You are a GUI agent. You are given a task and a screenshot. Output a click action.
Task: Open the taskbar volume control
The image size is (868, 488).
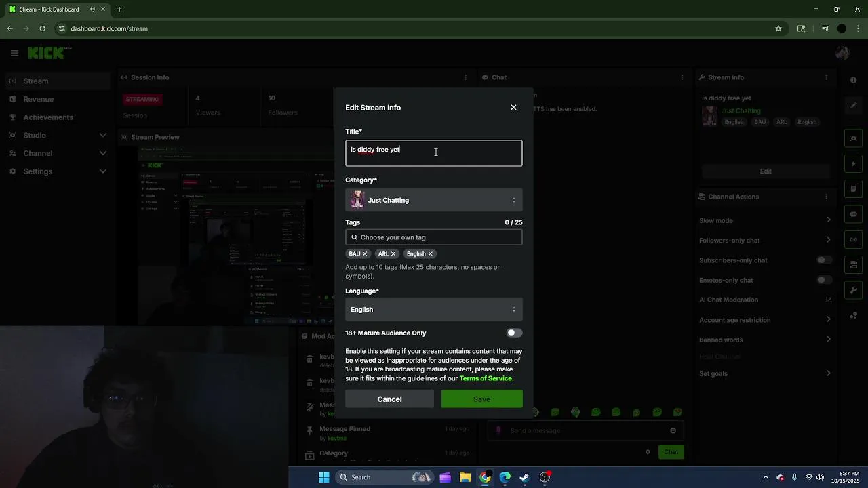[820, 477]
